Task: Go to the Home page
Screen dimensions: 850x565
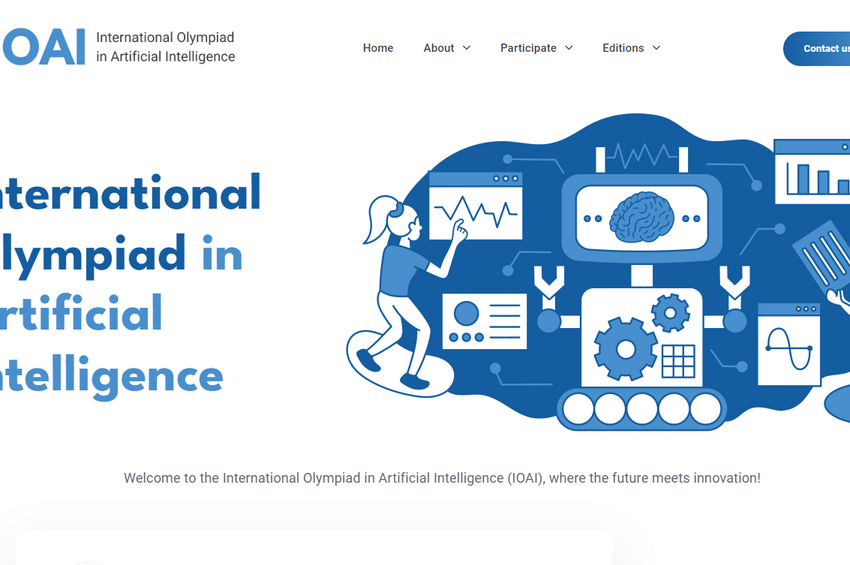Action: click(378, 48)
